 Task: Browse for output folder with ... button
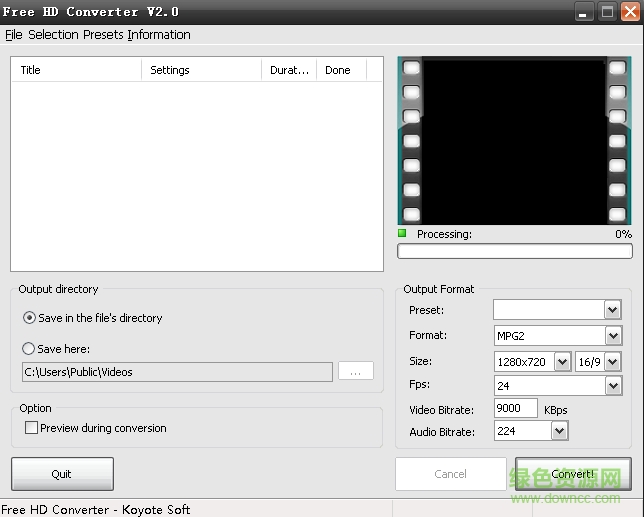pos(356,371)
